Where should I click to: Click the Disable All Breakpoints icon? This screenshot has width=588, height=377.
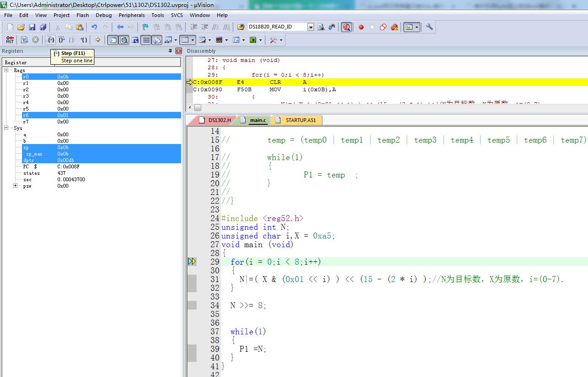[383, 27]
